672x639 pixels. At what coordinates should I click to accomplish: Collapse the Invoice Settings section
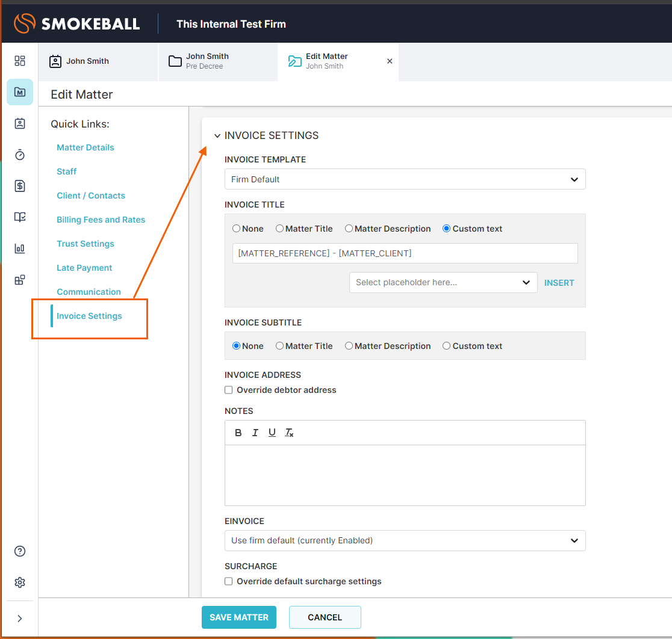(x=217, y=136)
